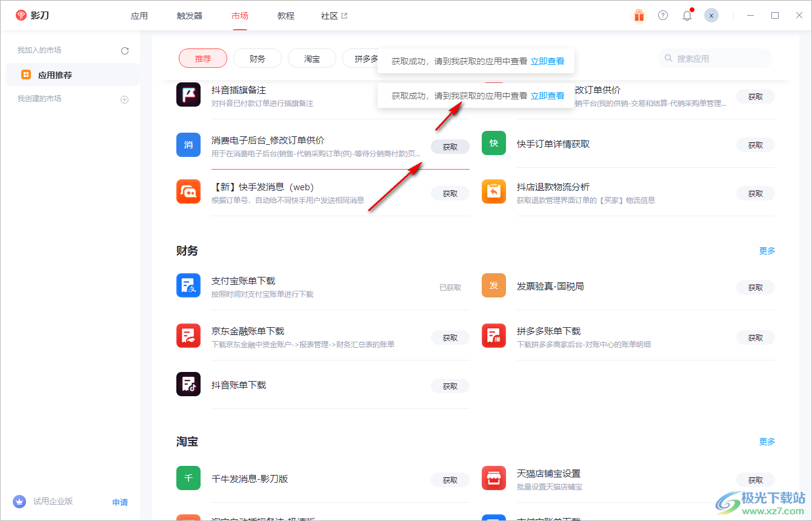Screen dimensions: 812x521
Task: Click the 发票验真-国税局 orange icon
Action: pyautogui.click(x=494, y=285)
